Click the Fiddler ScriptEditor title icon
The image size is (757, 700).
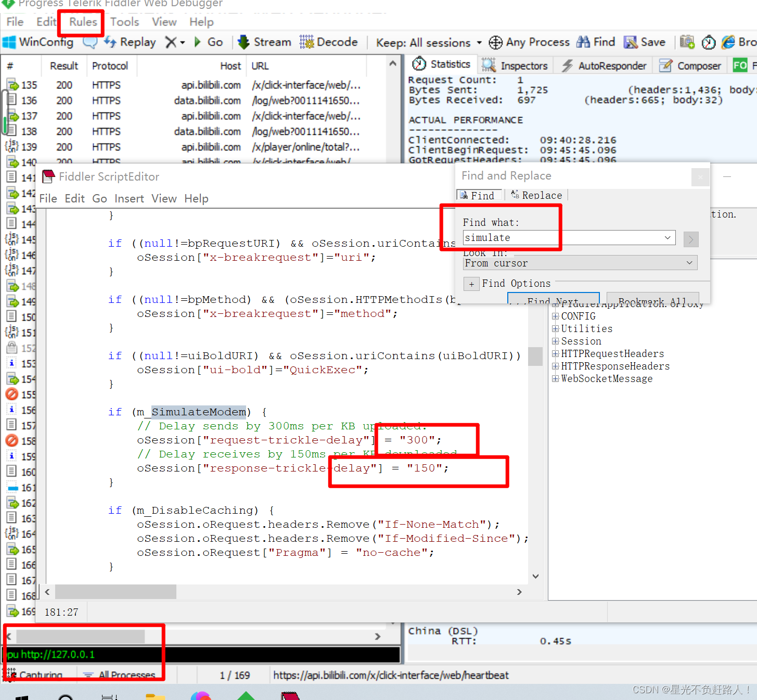(x=48, y=177)
